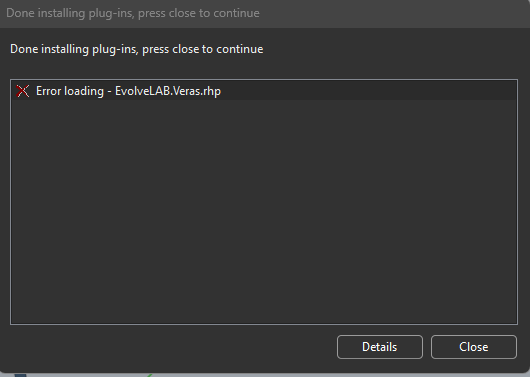Image resolution: width=530 pixels, height=377 pixels.
Task: Click the Close button
Action: coord(474,347)
